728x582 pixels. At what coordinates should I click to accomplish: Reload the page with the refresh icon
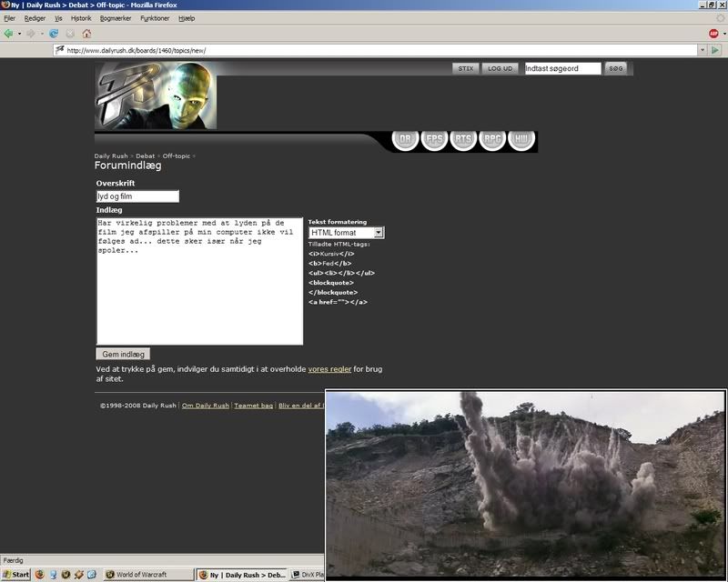tap(54, 34)
